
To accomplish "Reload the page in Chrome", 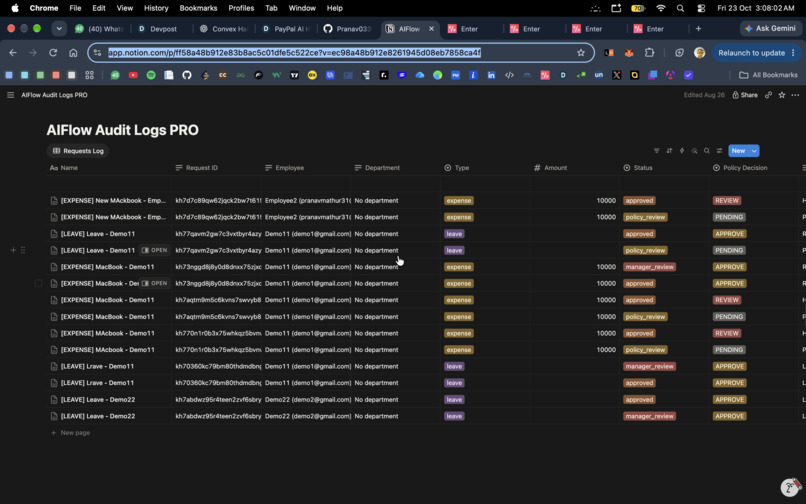I will coord(53,52).
